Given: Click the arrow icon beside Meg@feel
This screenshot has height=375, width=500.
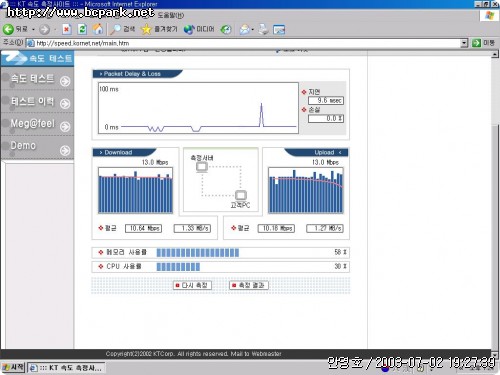Looking at the screenshot, I should click(65, 126).
